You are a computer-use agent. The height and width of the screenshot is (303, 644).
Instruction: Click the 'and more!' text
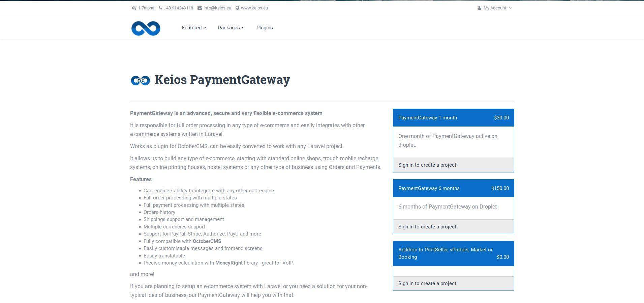142,274
